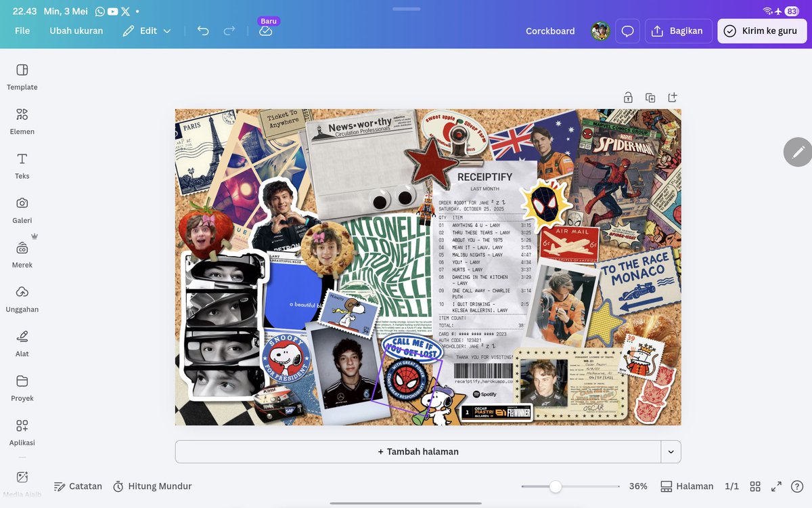
Task: Click the floating pencil edit button
Action: (798, 152)
